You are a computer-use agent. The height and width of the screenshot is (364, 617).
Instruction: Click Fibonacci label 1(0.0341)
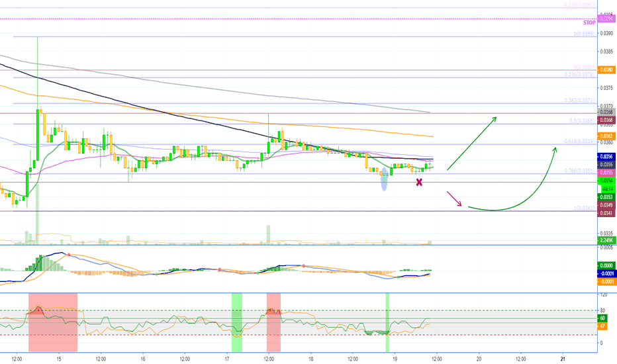[584, 208]
